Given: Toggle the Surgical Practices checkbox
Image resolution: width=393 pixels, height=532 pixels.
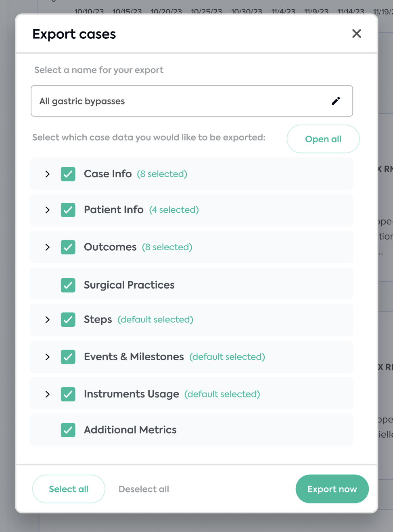Looking at the screenshot, I should tap(68, 285).
